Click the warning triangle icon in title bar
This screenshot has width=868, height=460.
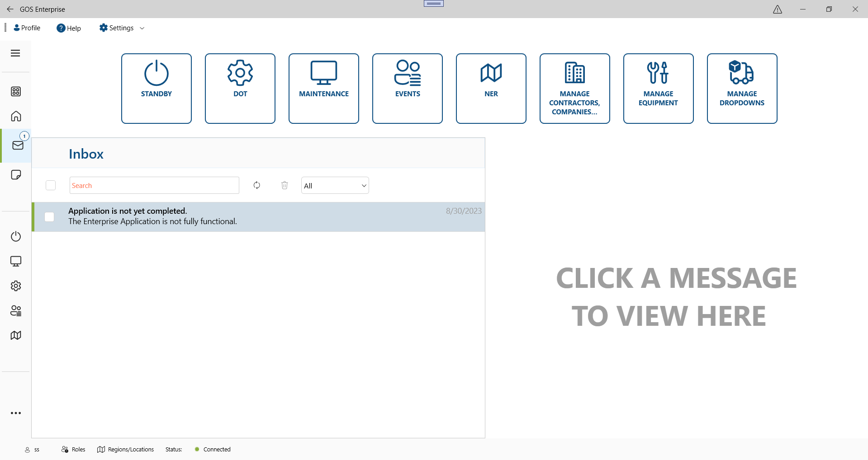(778, 9)
